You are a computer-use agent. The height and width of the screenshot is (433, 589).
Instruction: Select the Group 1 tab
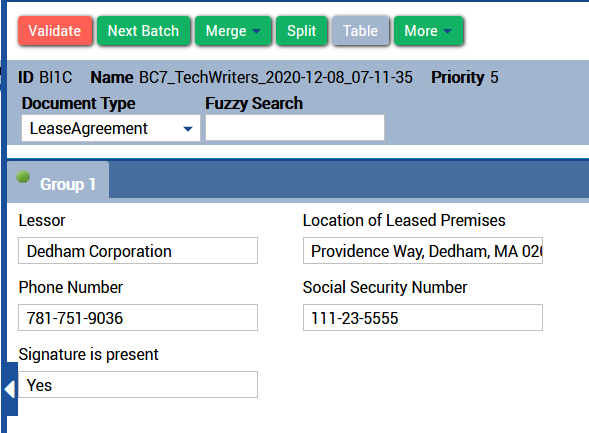pos(58,181)
